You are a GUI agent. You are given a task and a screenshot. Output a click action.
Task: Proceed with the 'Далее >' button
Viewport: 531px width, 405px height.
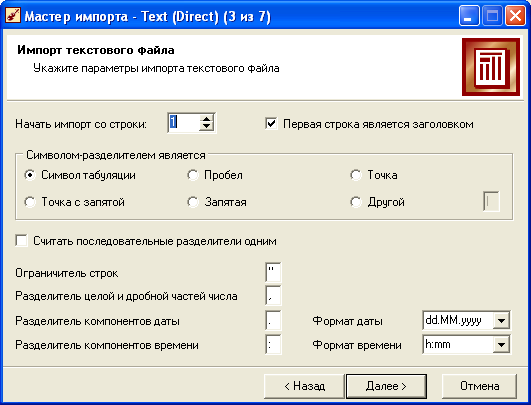(x=386, y=386)
